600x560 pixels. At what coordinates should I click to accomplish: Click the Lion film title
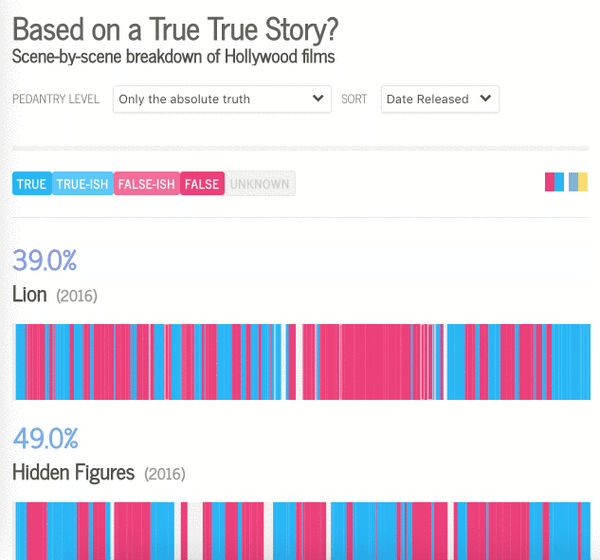[x=30, y=294]
